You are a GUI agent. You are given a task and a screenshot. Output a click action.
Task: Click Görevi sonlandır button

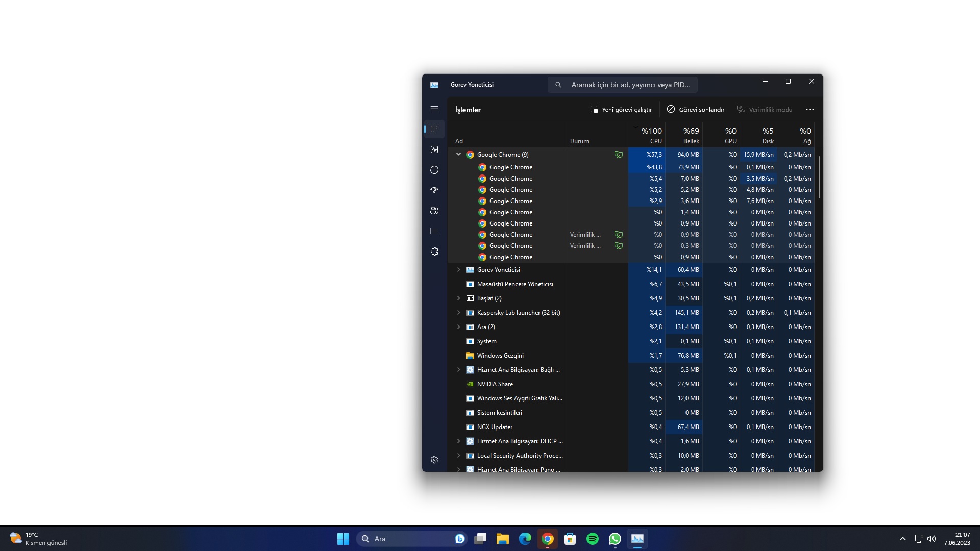click(x=696, y=110)
